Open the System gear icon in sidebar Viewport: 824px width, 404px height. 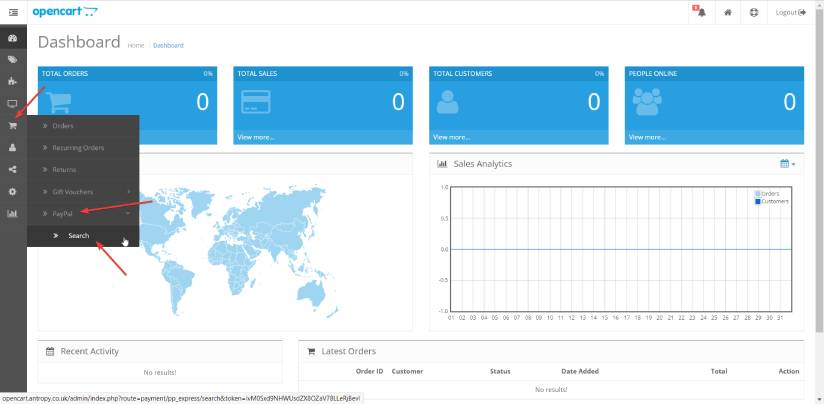[x=13, y=191]
